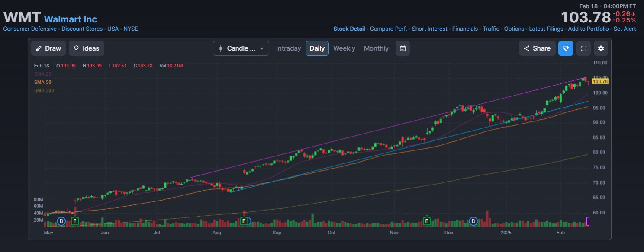Click the SMA 200 indicator label
The height and width of the screenshot is (252, 644).
coord(44,91)
